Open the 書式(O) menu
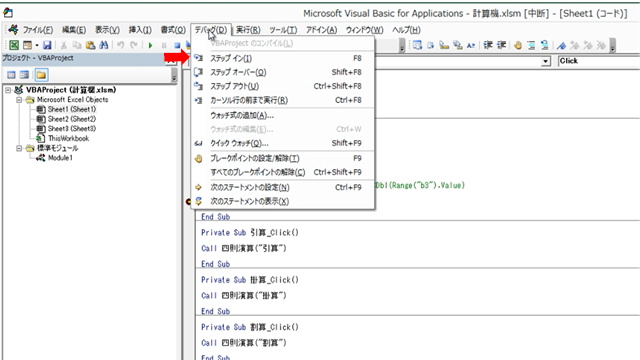The height and width of the screenshot is (360, 640). [x=173, y=30]
